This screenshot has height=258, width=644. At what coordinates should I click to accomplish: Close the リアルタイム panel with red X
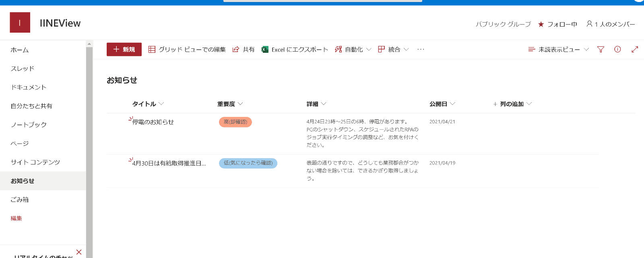coord(79,252)
